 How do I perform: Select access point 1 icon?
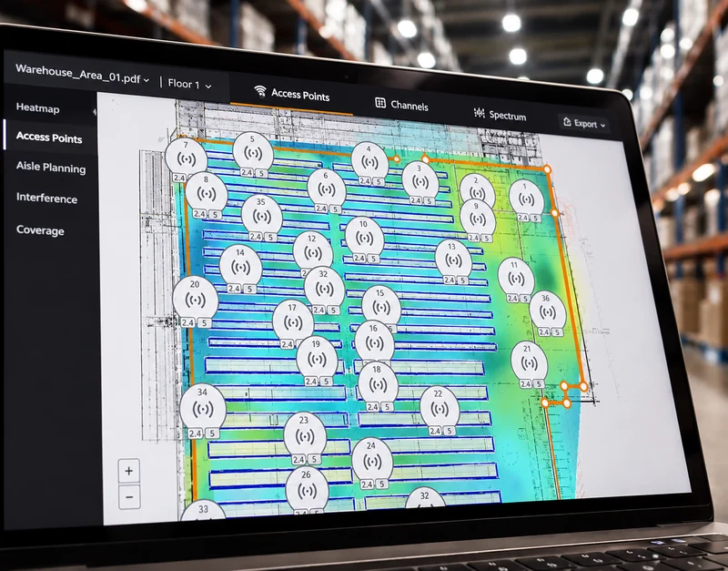(x=526, y=198)
